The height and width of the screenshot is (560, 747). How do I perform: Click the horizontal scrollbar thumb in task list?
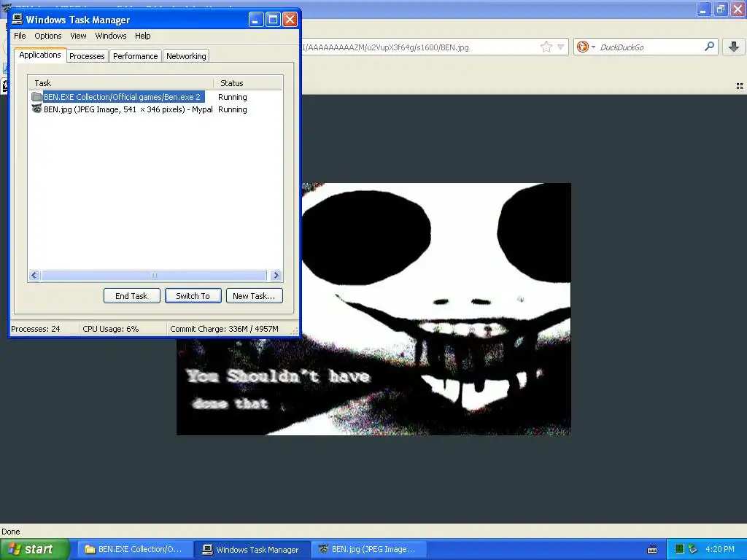pyautogui.click(x=154, y=275)
